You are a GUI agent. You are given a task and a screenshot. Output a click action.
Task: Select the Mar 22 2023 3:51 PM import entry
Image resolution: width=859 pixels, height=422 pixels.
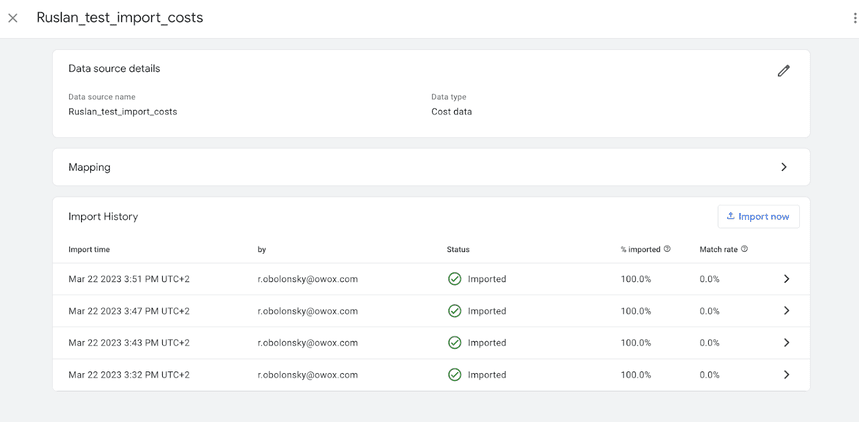pyautogui.click(x=128, y=279)
